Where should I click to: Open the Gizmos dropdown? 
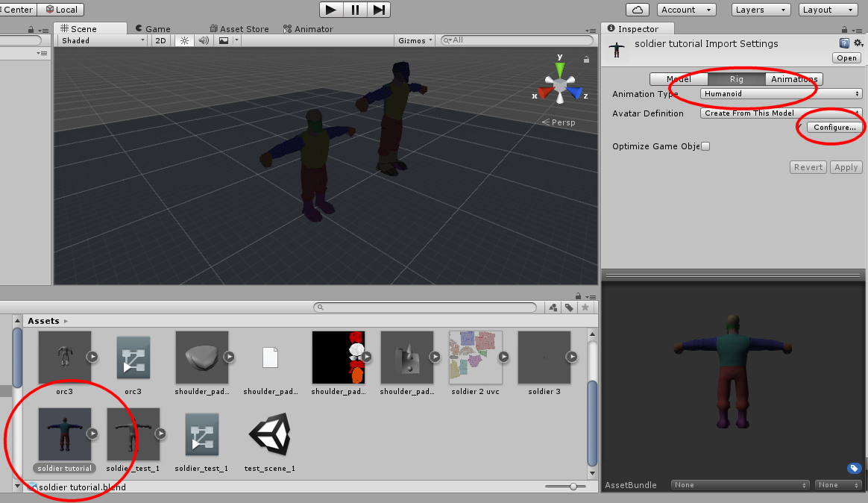pos(415,40)
